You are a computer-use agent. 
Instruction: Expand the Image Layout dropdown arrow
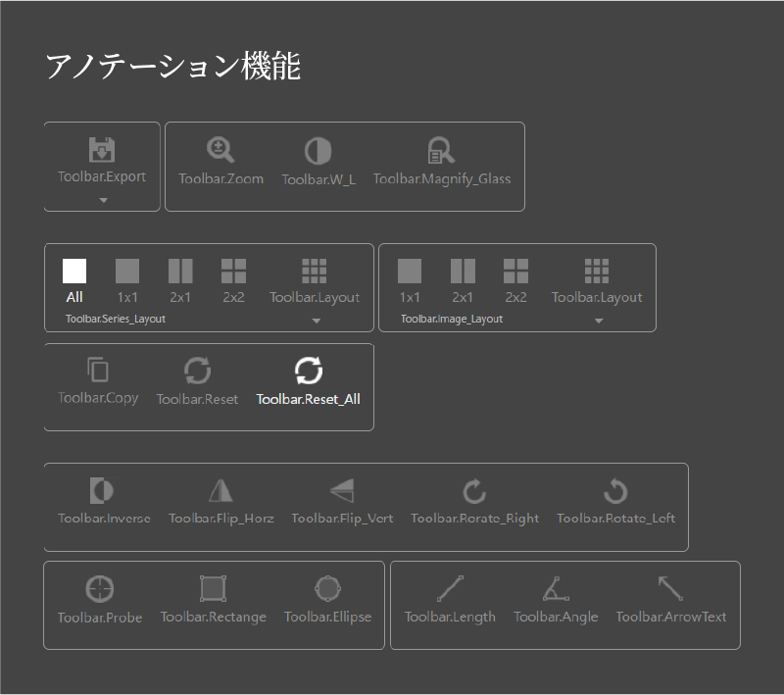click(x=598, y=320)
